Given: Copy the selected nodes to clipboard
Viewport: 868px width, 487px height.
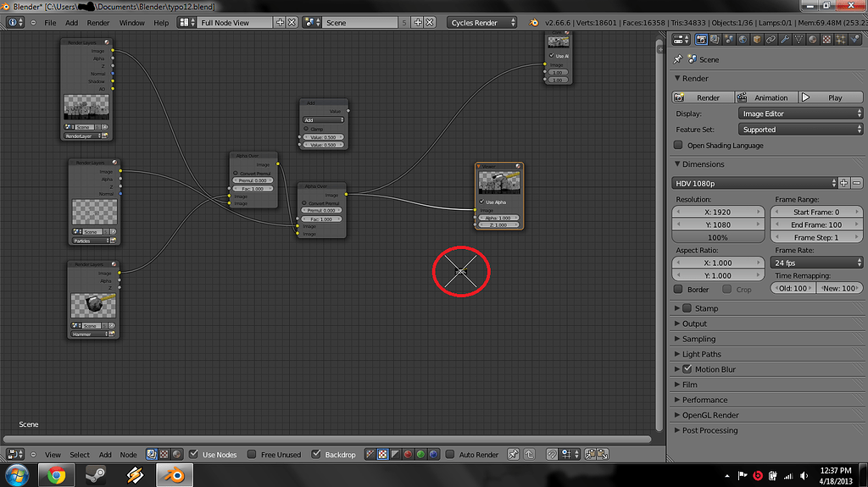Looking at the screenshot, I should click(590, 454).
